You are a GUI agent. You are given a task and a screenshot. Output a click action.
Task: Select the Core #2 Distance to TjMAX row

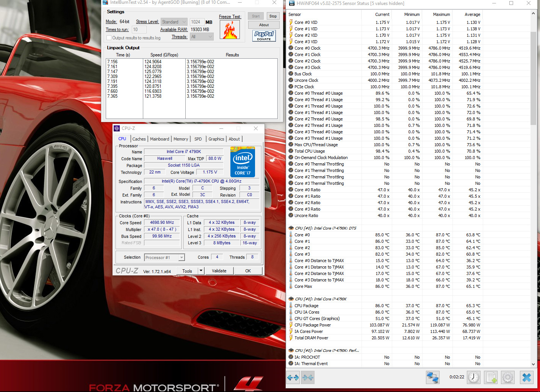click(385, 273)
